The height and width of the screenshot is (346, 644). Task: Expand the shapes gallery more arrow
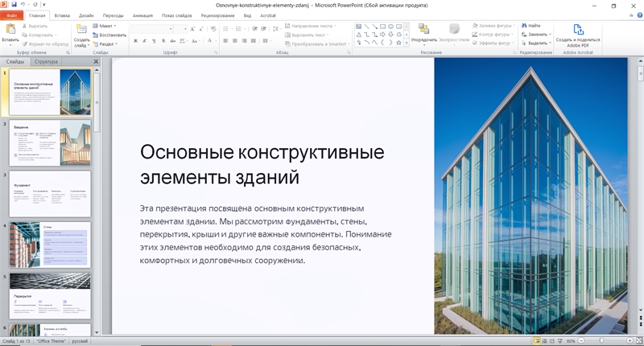(407, 43)
